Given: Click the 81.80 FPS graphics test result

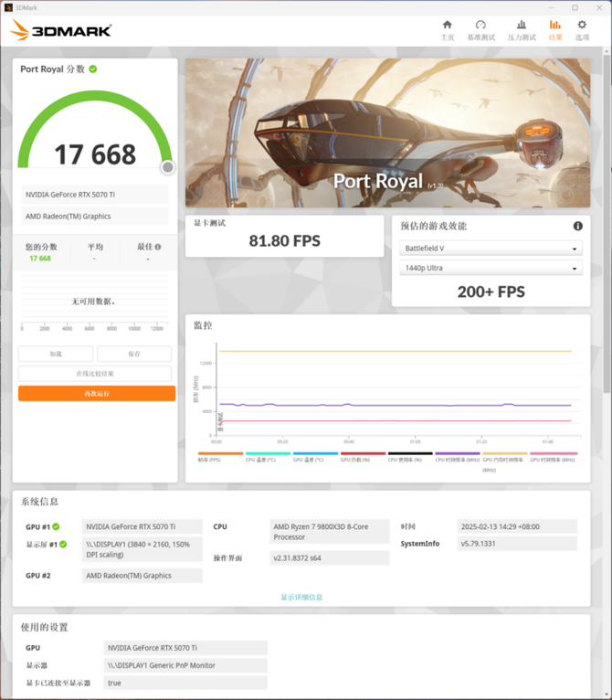Looking at the screenshot, I should click(285, 241).
